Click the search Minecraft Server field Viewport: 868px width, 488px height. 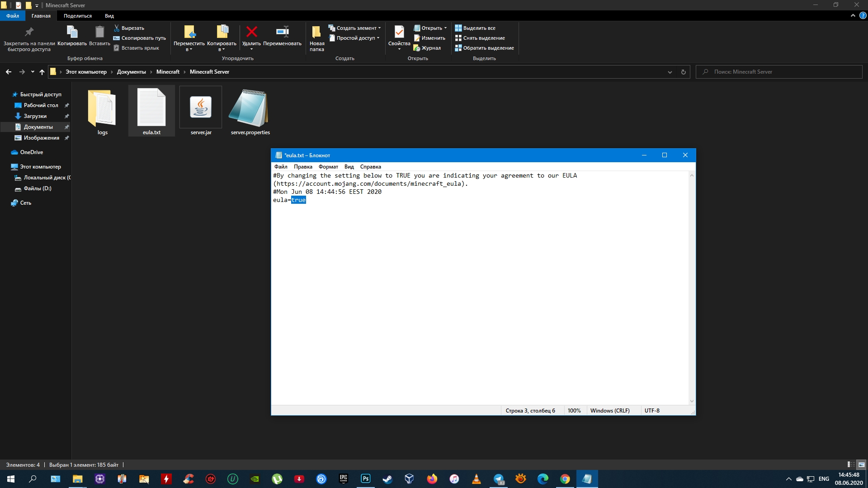[778, 72]
